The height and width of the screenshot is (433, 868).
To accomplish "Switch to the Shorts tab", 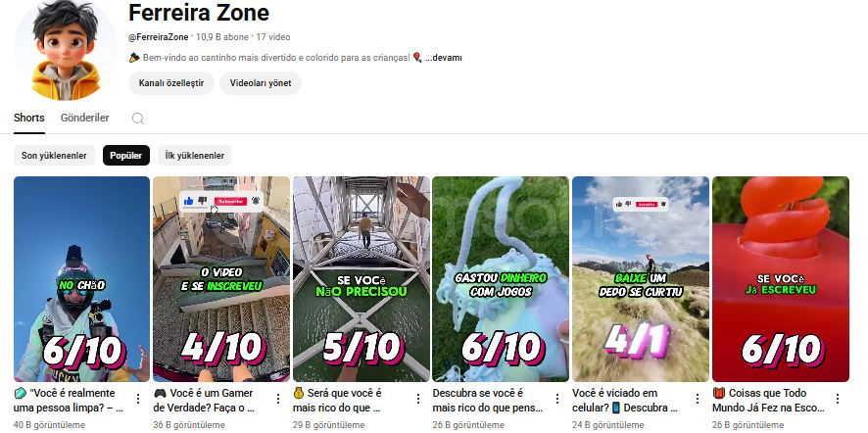I will click(29, 118).
